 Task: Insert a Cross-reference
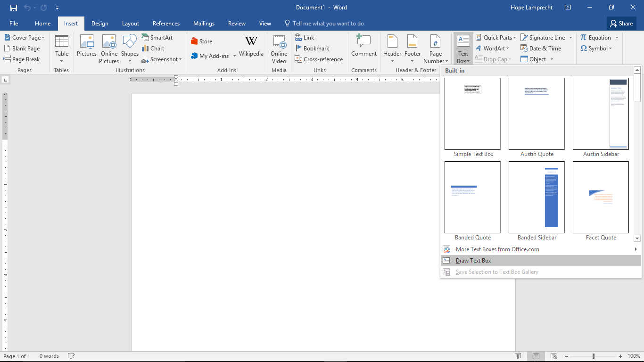point(319,59)
